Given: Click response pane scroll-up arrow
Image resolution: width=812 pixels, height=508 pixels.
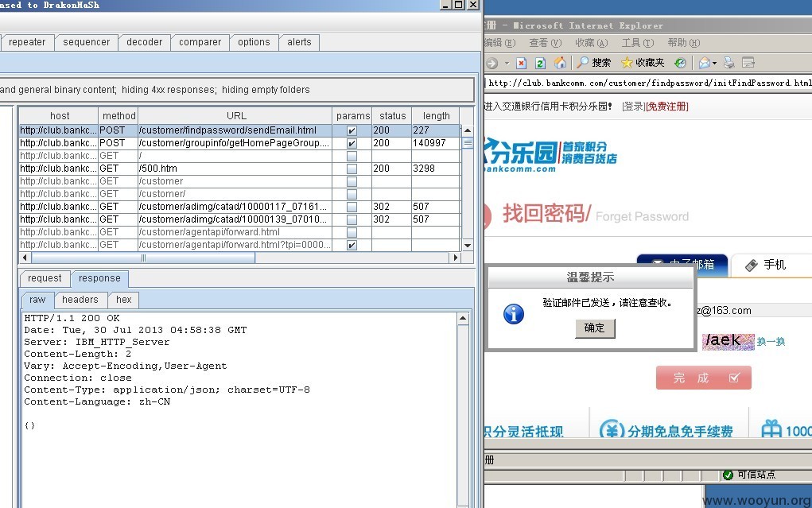Looking at the screenshot, I should [463, 319].
